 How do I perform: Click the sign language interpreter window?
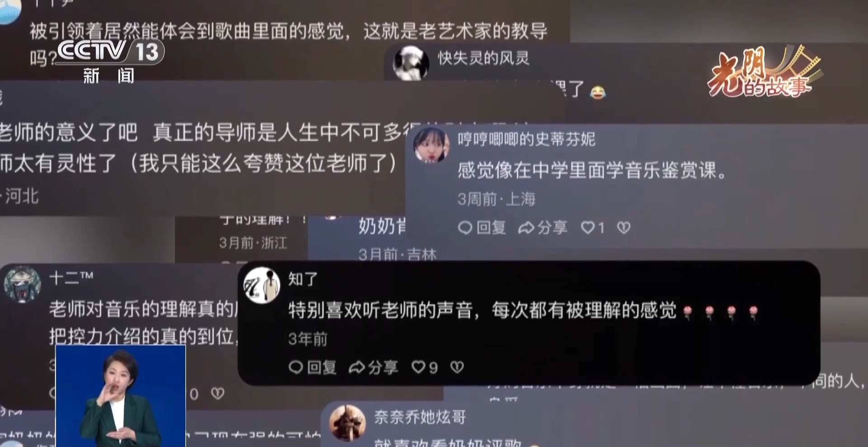pos(121,396)
